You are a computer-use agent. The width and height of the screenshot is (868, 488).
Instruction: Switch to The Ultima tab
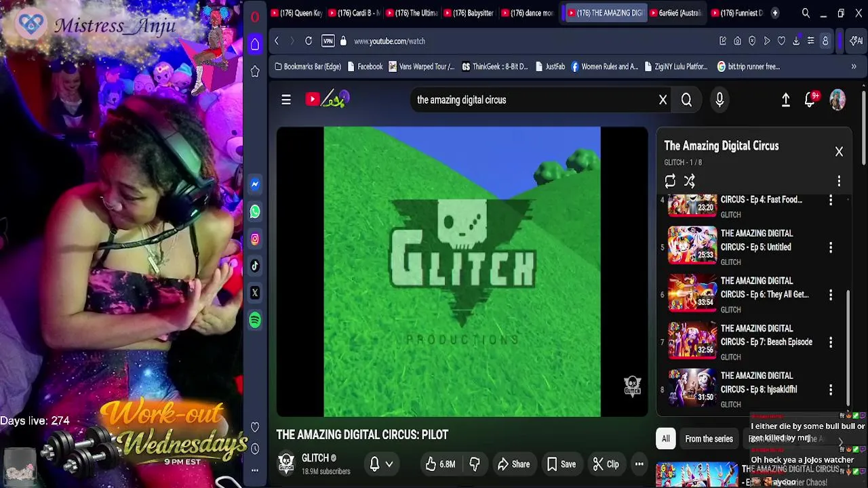(x=411, y=13)
